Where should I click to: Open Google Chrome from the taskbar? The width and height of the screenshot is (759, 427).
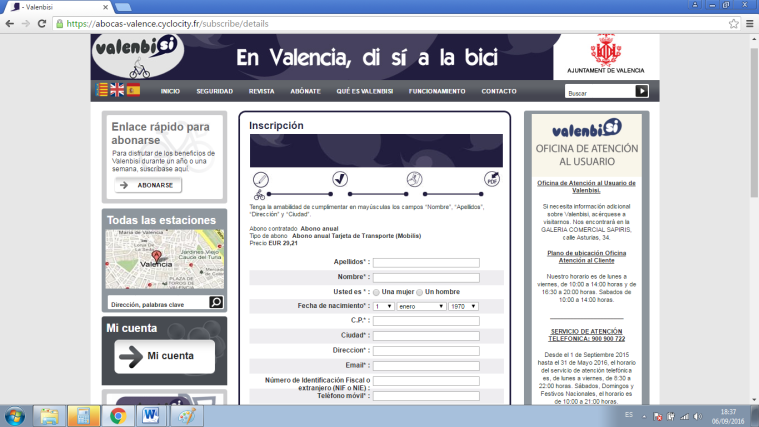[x=118, y=416]
